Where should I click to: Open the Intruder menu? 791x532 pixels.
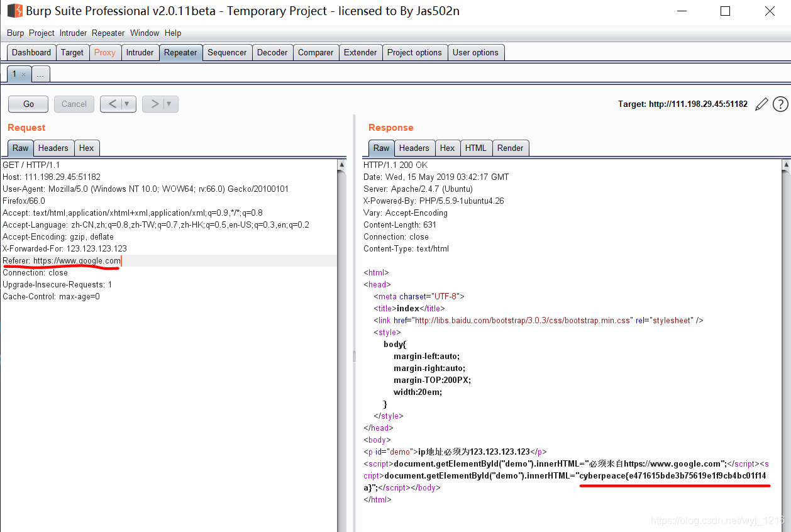[74, 33]
